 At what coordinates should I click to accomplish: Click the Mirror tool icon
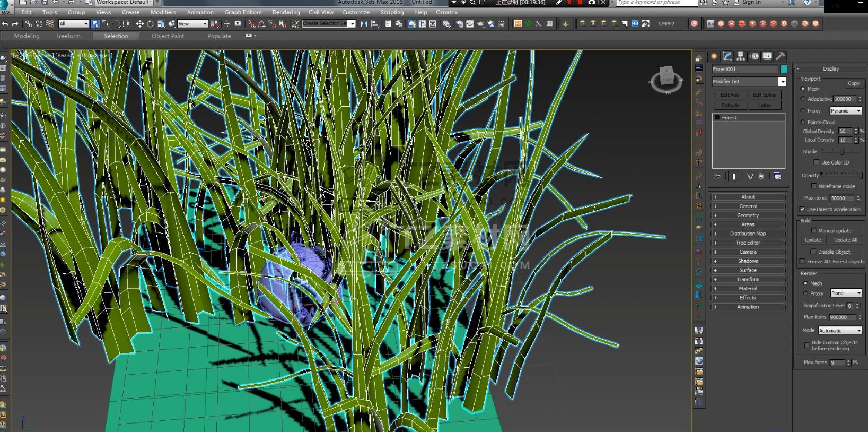click(x=364, y=24)
